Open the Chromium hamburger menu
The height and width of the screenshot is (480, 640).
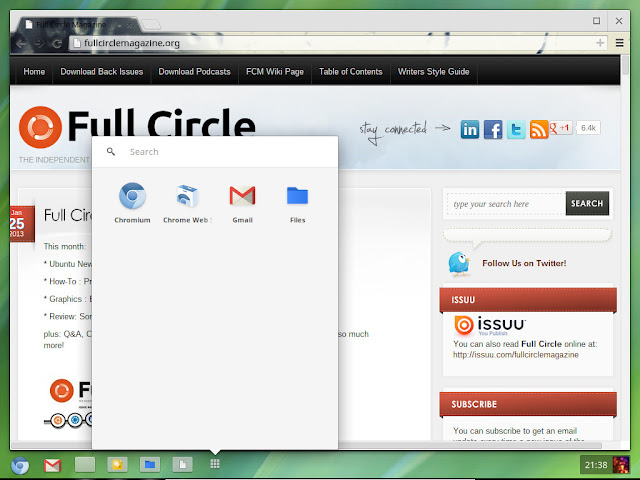pyautogui.click(x=619, y=43)
